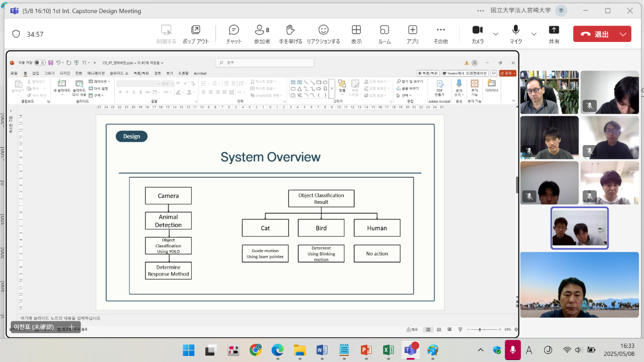Expand the shapes gallery more arrow
This screenshot has width=644, height=362.
(332, 89)
